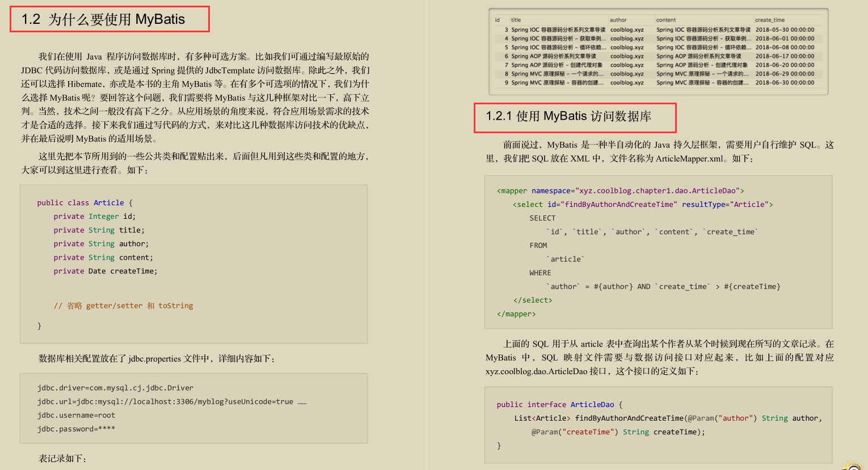Screen dimensions: 868x470
Task: Click the code line "private String title;"
Action: [x=99, y=230]
